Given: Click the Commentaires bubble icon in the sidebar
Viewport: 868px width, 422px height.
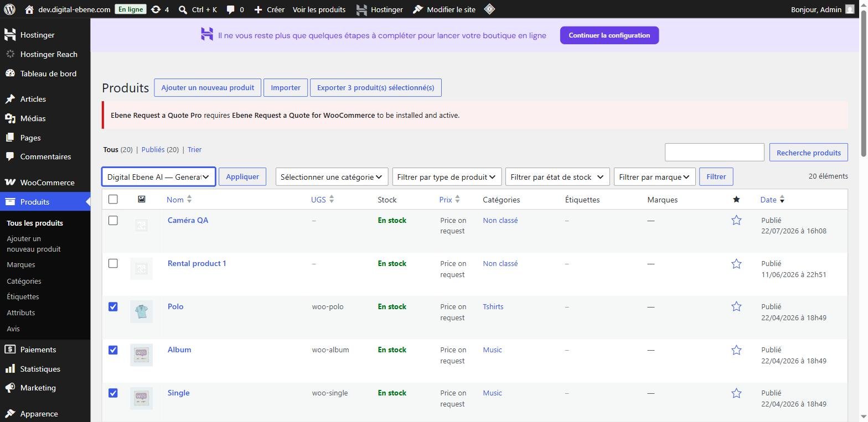Looking at the screenshot, I should (10, 157).
